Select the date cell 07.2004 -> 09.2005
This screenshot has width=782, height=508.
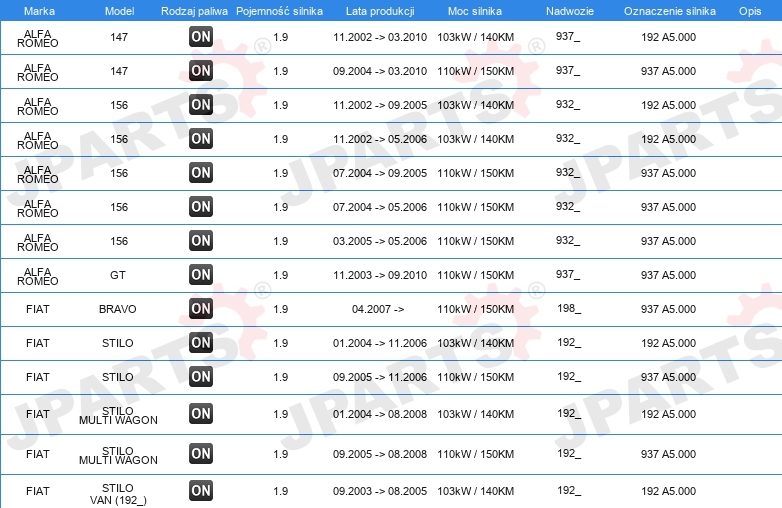380,173
